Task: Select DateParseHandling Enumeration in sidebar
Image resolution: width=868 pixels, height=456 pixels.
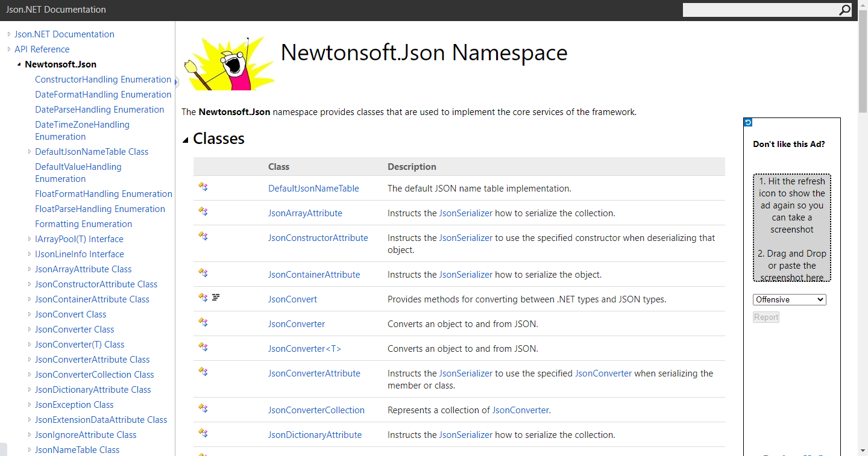Action: pyautogui.click(x=99, y=110)
